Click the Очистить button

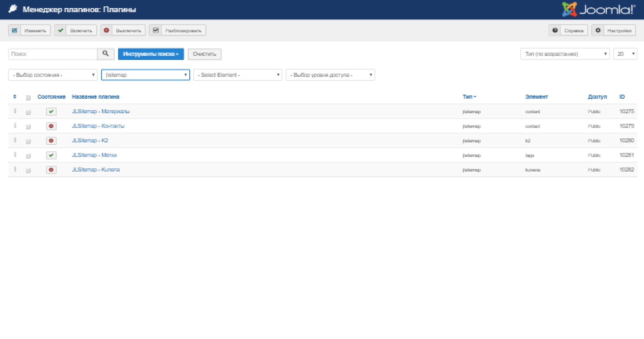205,54
